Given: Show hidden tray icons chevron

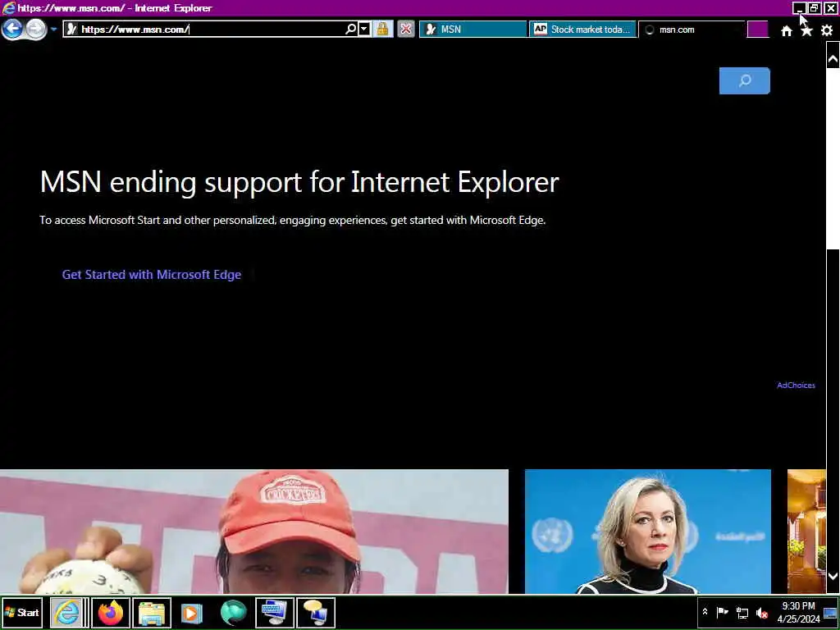Looking at the screenshot, I should [x=705, y=612].
